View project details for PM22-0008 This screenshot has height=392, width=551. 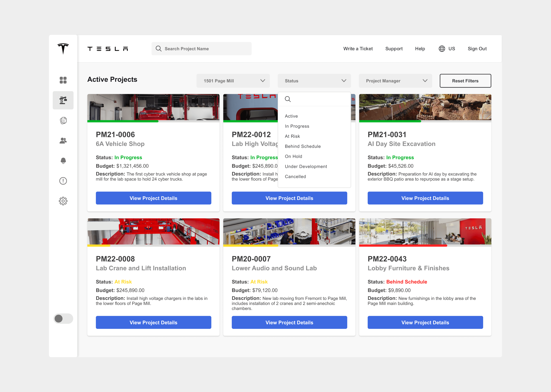pos(153,323)
